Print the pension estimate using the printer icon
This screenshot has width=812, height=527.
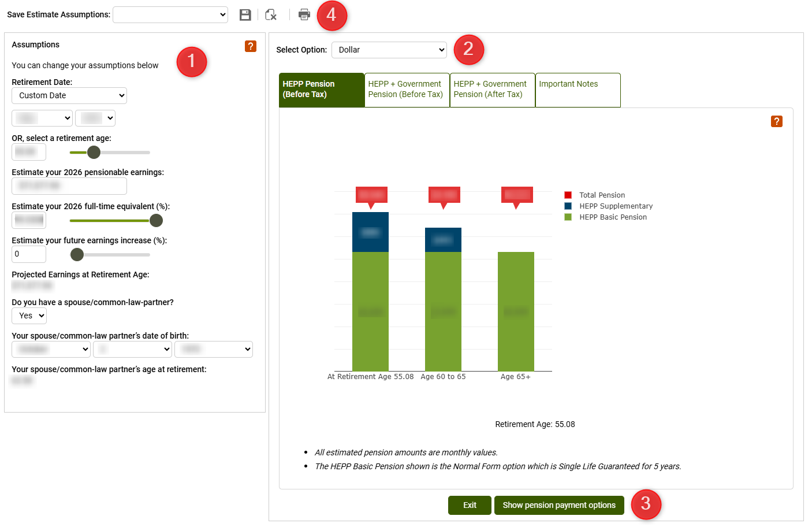[x=304, y=14]
